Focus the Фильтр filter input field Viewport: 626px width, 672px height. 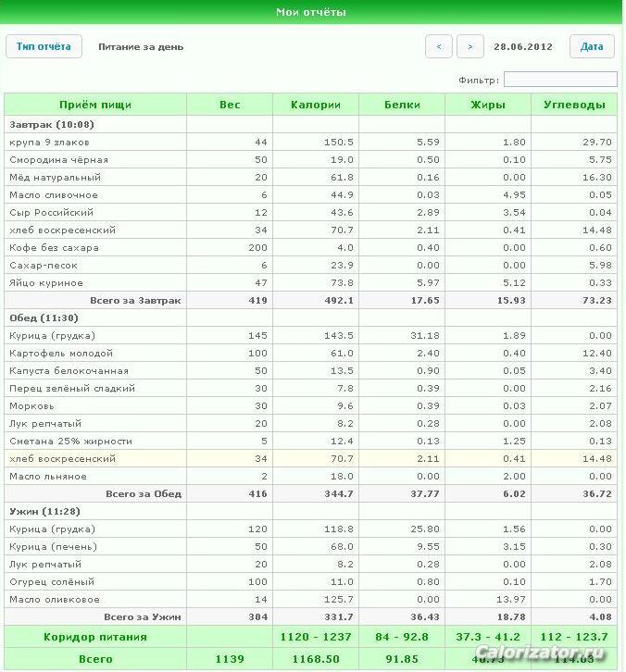(560, 80)
